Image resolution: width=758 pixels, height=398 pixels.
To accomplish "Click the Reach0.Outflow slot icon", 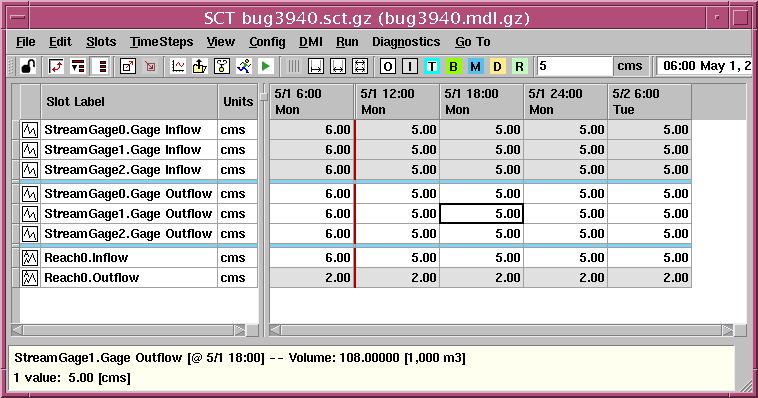I will [x=30, y=278].
